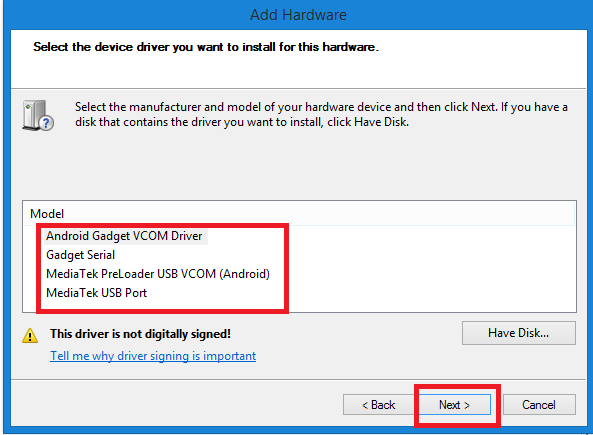The width and height of the screenshot is (593, 435).
Task: Choose MediaTek PreLoader USB VCOM (Android)
Action: click(x=158, y=274)
